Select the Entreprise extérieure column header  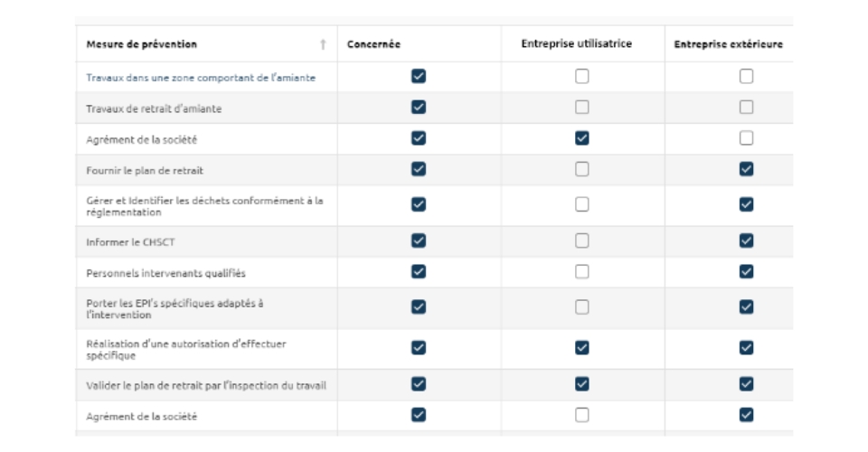point(728,44)
